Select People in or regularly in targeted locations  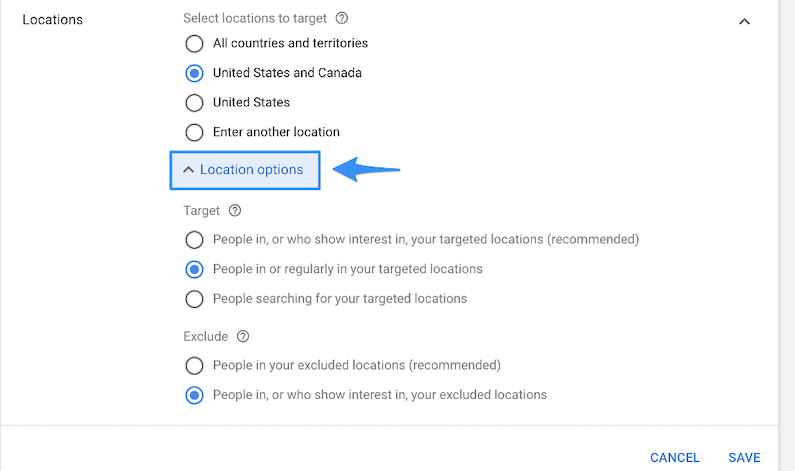pos(194,269)
